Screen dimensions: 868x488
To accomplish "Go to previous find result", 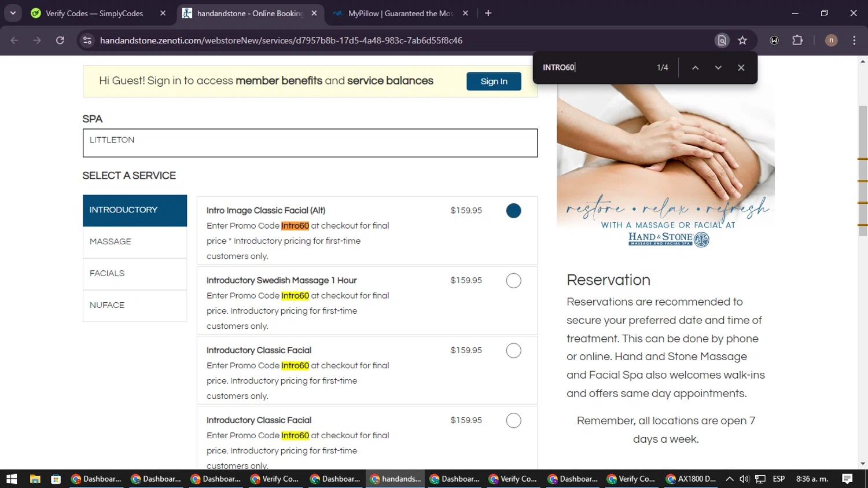I will pos(696,68).
